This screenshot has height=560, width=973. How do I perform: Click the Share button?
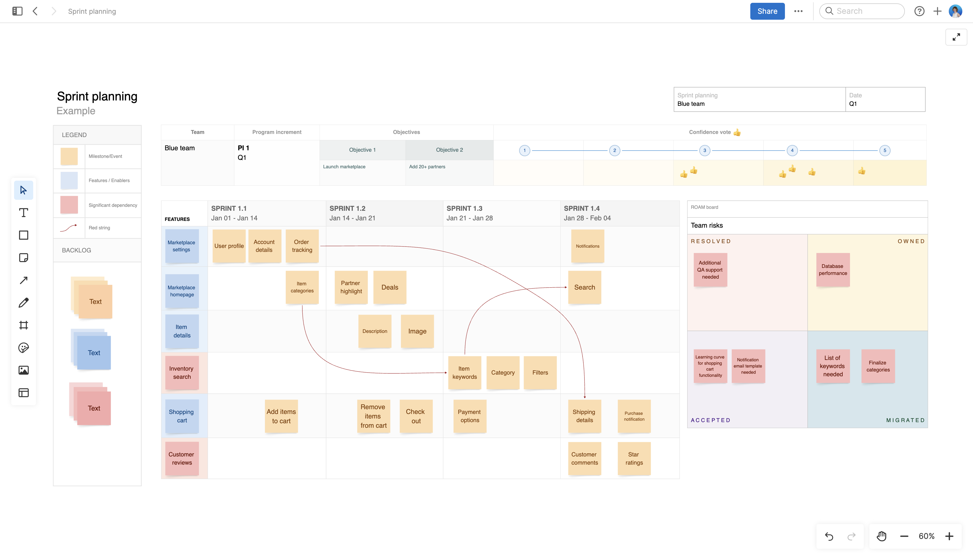tap(767, 11)
